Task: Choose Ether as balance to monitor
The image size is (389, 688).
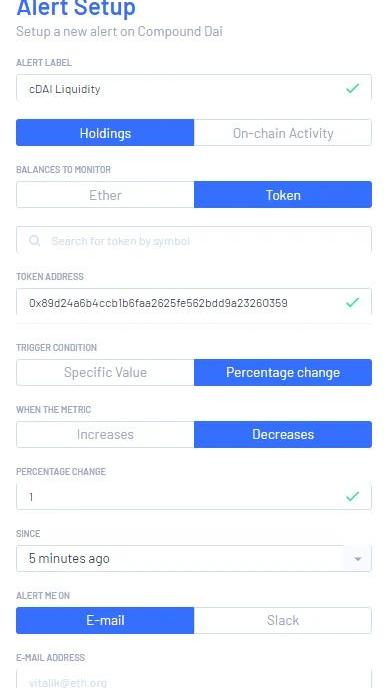Action: [105, 195]
